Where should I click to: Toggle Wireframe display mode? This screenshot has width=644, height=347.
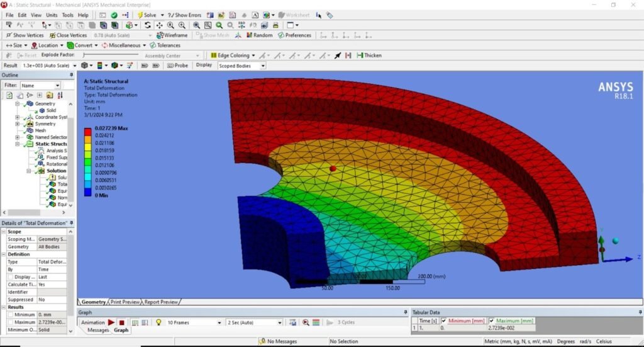[172, 35]
